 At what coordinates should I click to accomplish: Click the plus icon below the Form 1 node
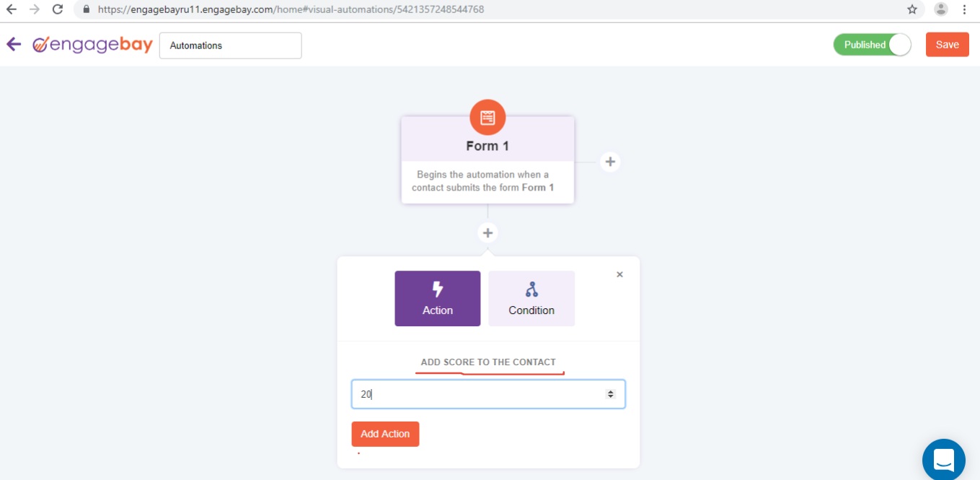pos(488,233)
